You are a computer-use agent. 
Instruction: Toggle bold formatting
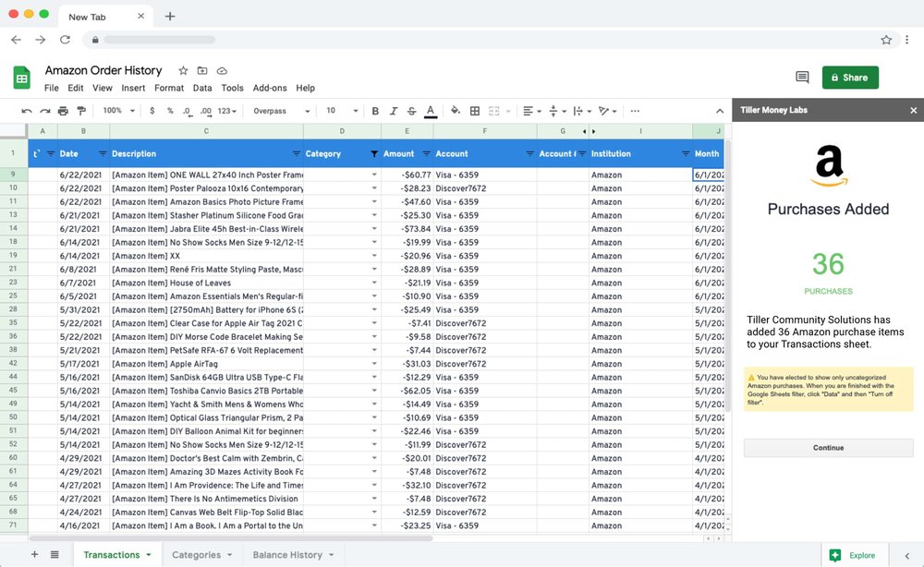[x=375, y=111]
